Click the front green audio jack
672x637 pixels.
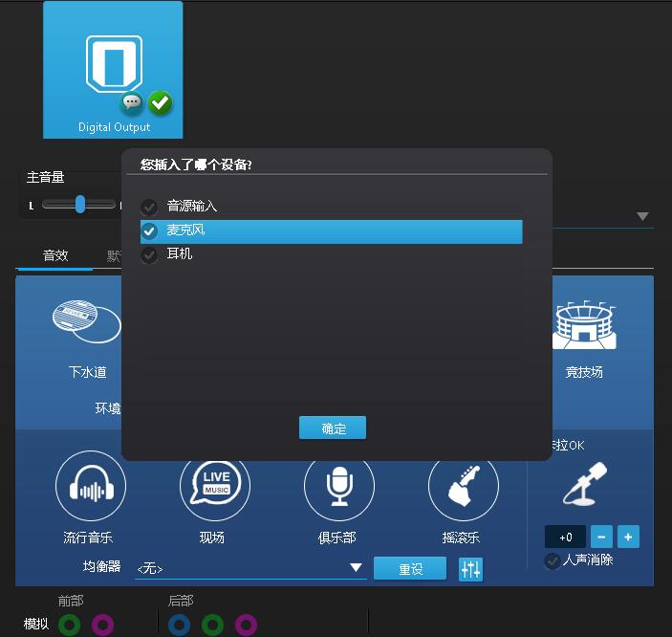(x=70, y=625)
